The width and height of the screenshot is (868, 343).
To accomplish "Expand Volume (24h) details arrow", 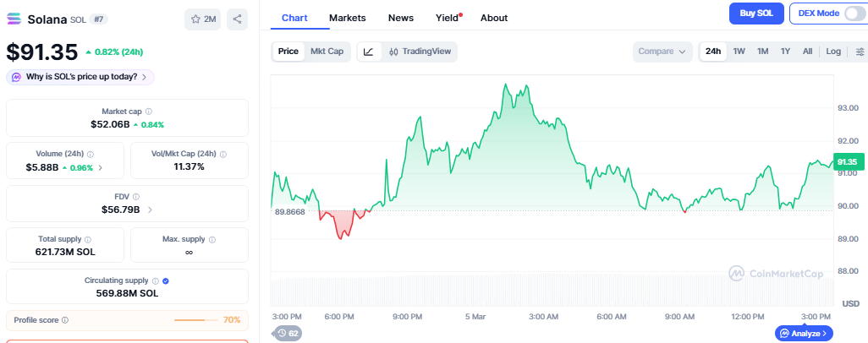I will (x=101, y=167).
